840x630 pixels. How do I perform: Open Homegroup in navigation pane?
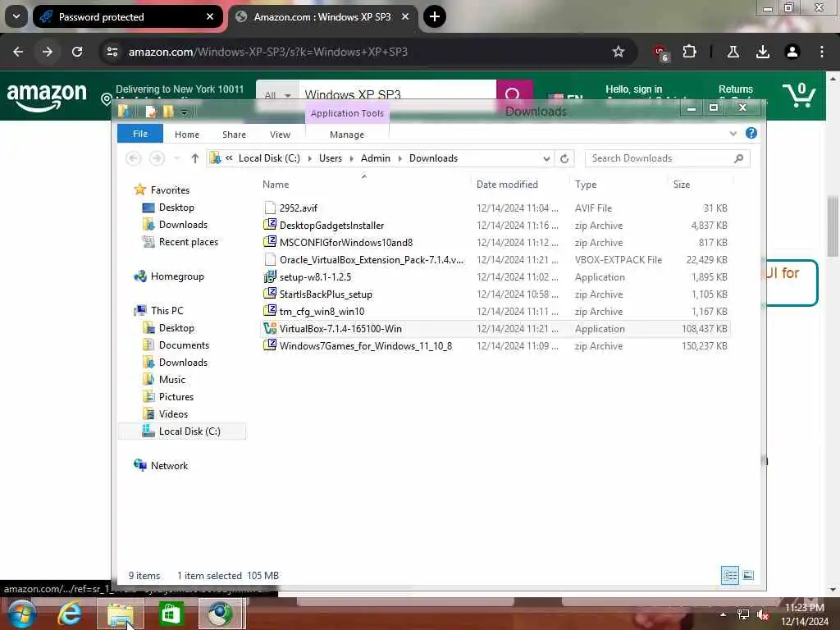(x=169, y=276)
